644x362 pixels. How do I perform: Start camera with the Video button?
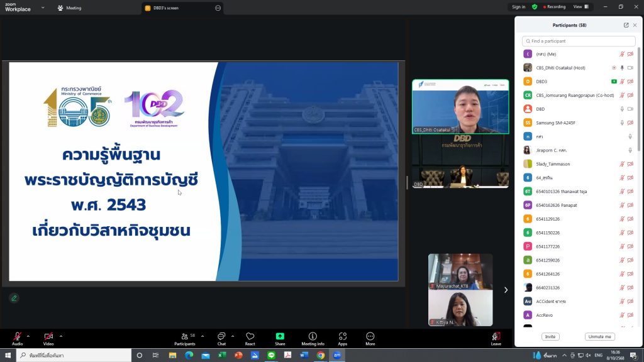(x=48, y=339)
